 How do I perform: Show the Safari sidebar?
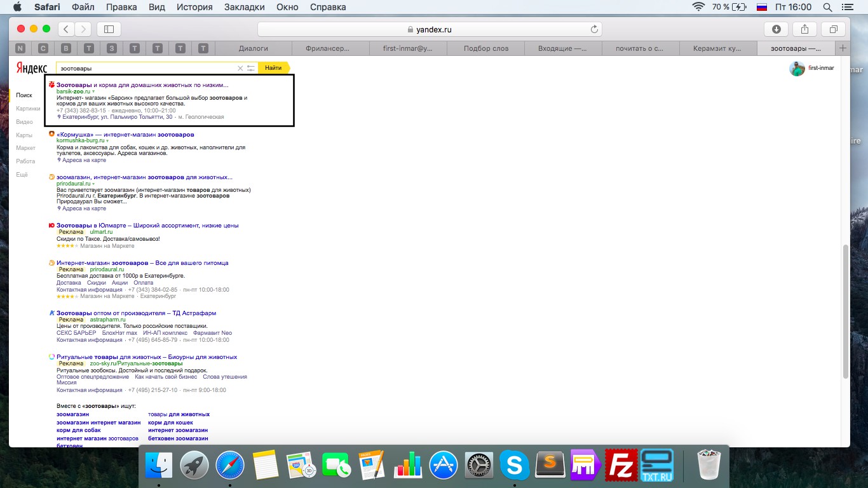click(x=109, y=29)
